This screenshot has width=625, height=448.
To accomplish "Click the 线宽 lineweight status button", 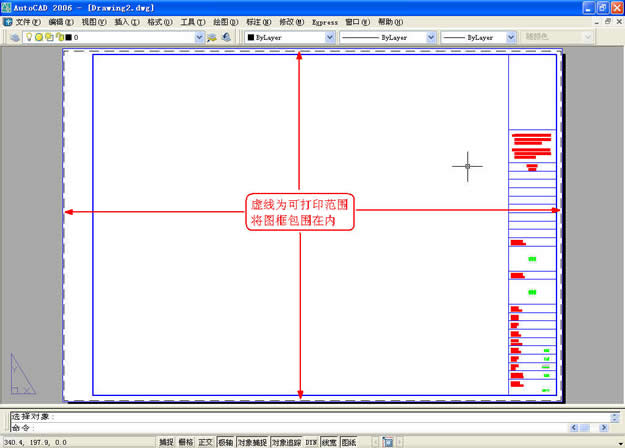I will tap(329, 442).
